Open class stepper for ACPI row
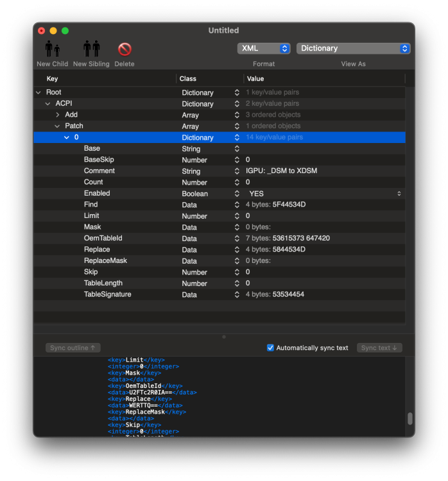 pos(237,104)
